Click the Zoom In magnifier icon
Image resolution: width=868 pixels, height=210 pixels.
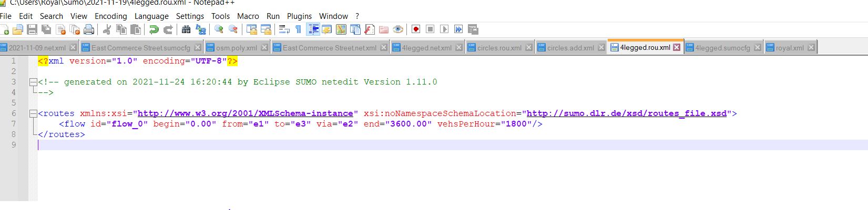(x=219, y=29)
